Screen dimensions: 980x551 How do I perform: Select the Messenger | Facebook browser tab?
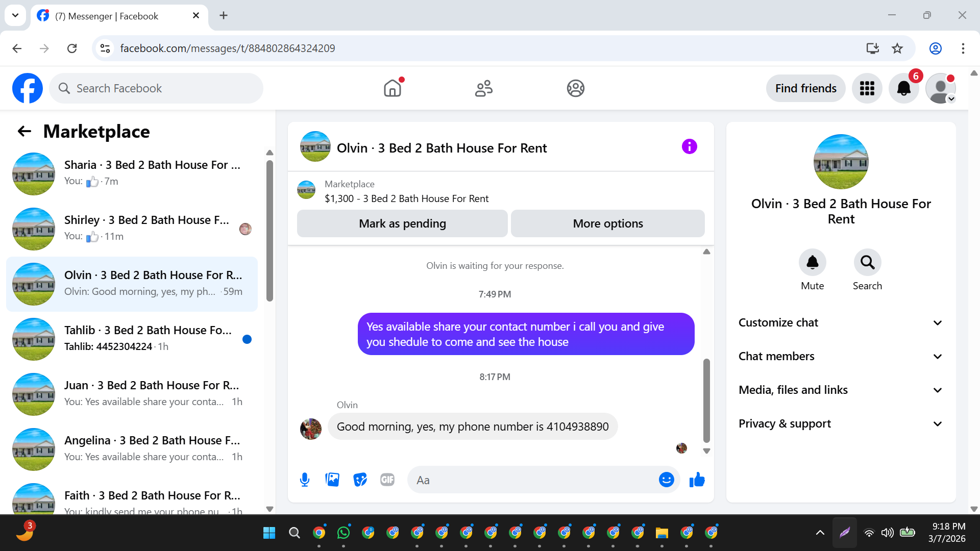(x=119, y=16)
